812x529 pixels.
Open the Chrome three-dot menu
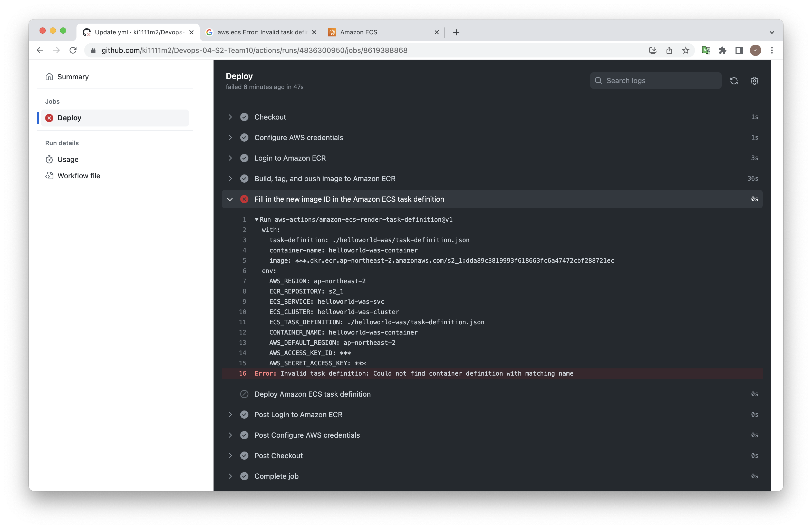(x=772, y=51)
